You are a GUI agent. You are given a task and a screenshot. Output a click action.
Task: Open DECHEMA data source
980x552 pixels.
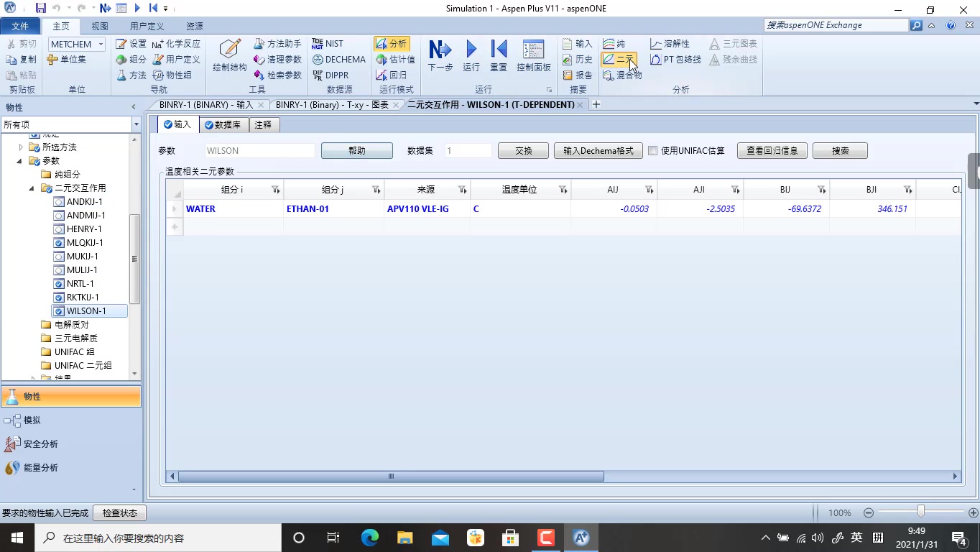339,60
